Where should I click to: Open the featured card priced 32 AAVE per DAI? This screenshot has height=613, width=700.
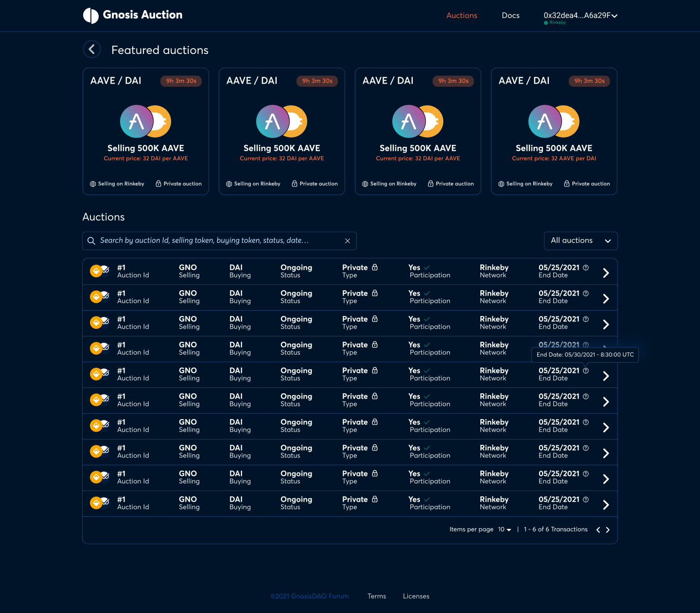(554, 131)
